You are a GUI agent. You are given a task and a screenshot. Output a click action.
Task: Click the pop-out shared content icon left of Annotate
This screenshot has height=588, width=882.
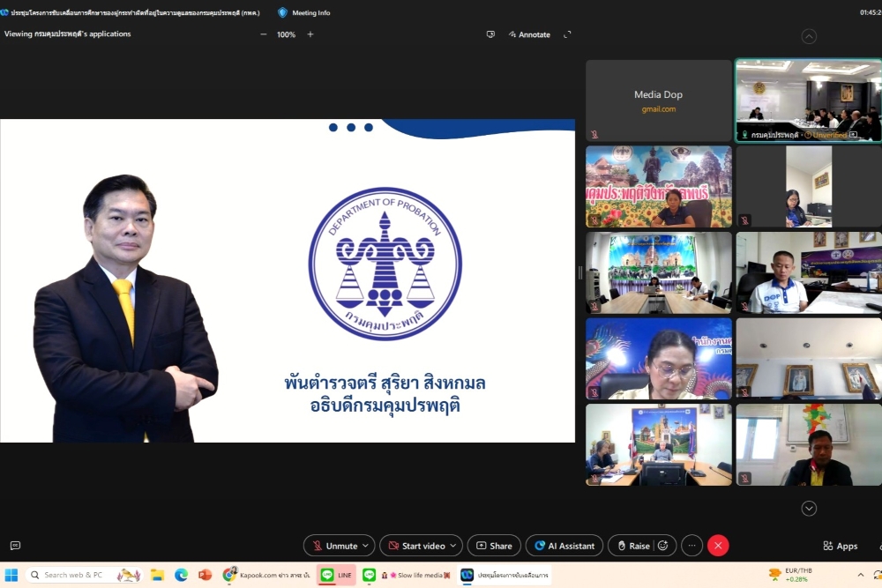490,34
